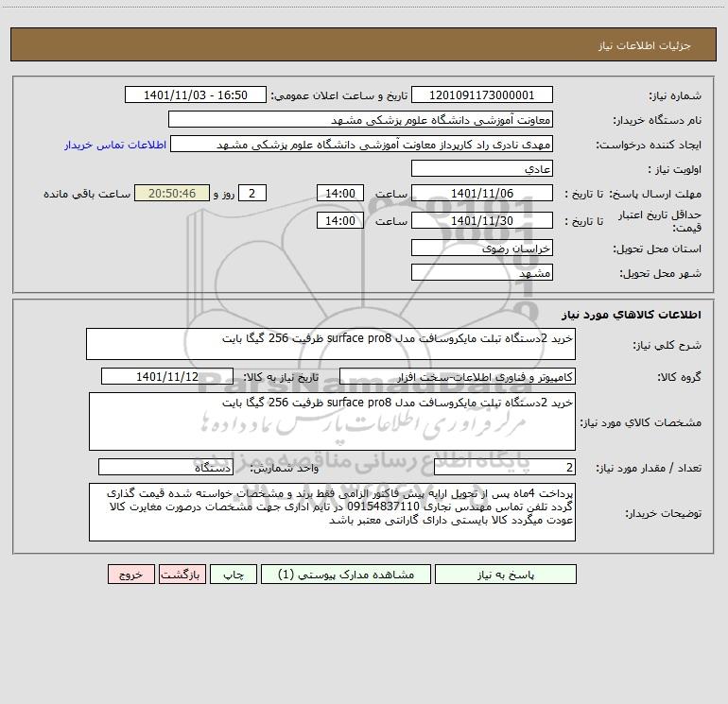Viewport: 728px width, 704px height.
Task: Click the quantity field showing 2
Action: 505,468
